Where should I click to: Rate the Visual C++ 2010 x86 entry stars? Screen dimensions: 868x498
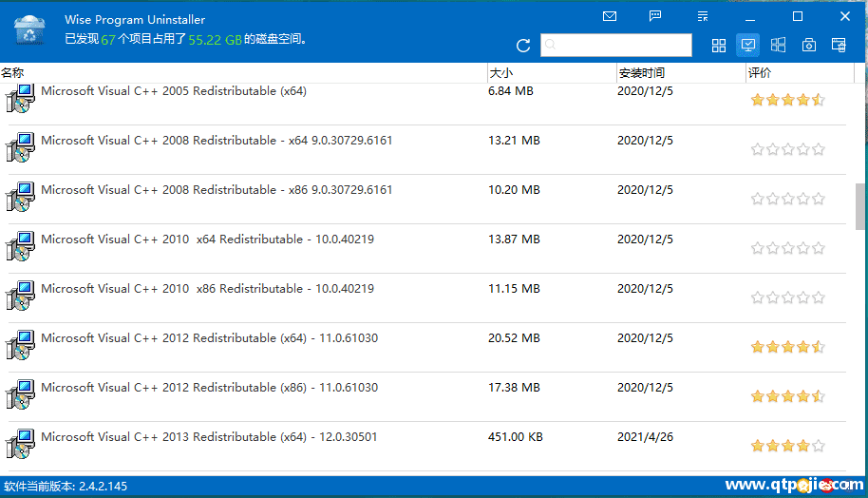point(787,297)
